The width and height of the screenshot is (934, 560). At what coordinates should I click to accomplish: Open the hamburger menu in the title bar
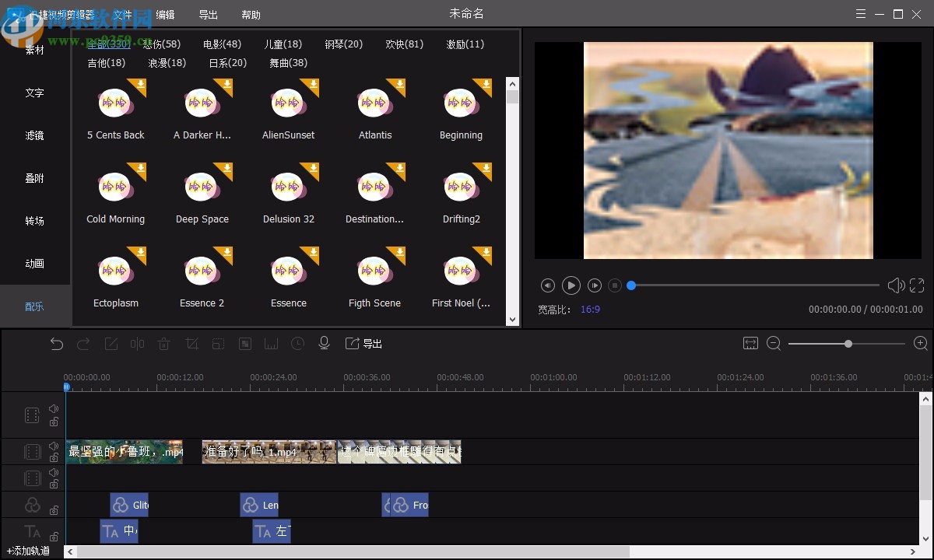[x=860, y=13]
